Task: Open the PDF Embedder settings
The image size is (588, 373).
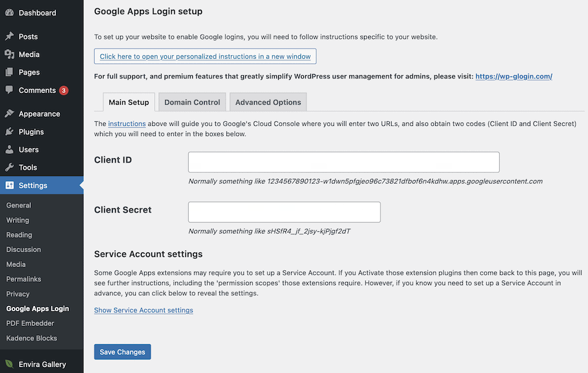Action: point(30,323)
